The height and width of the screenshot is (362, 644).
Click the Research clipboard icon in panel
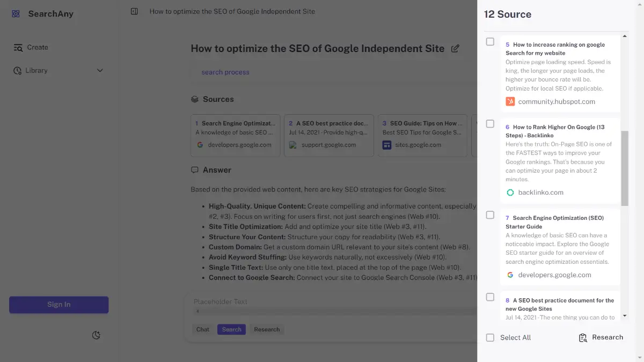(x=583, y=337)
